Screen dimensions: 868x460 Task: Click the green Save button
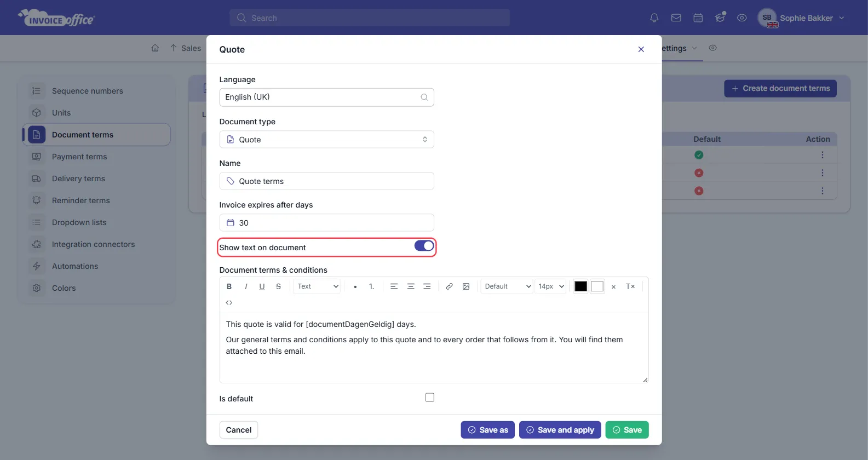tap(627, 430)
